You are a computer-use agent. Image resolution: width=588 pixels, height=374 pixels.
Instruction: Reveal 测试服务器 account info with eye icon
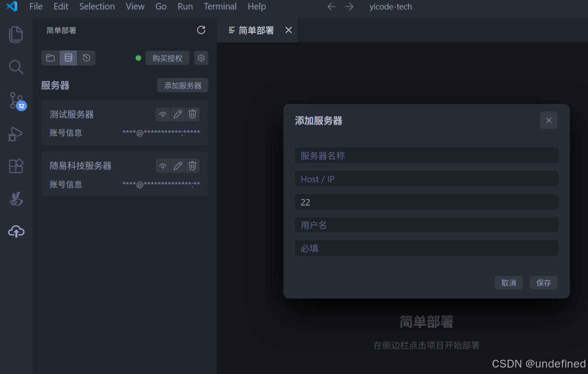(x=163, y=114)
